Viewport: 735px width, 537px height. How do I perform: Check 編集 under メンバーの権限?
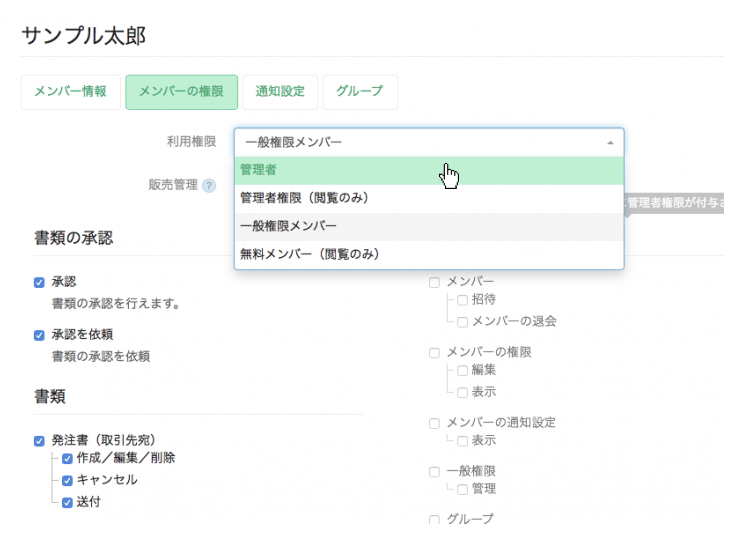click(462, 371)
